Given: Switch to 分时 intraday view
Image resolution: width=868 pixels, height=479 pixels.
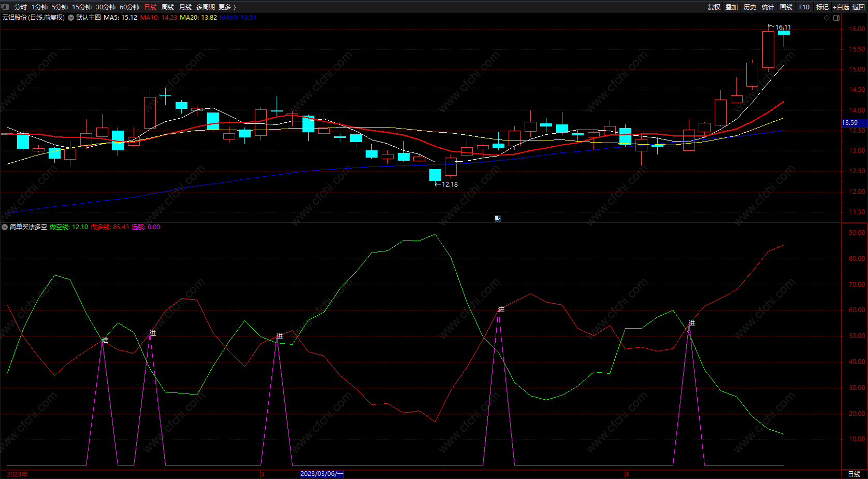Looking at the screenshot, I should pos(21,7).
